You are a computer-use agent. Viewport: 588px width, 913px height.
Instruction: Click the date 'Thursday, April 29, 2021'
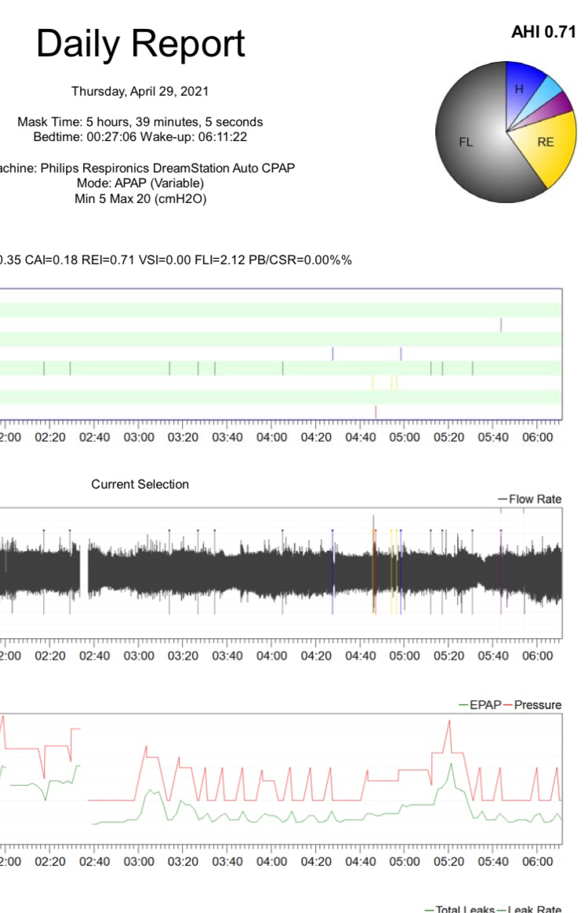[140, 92]
